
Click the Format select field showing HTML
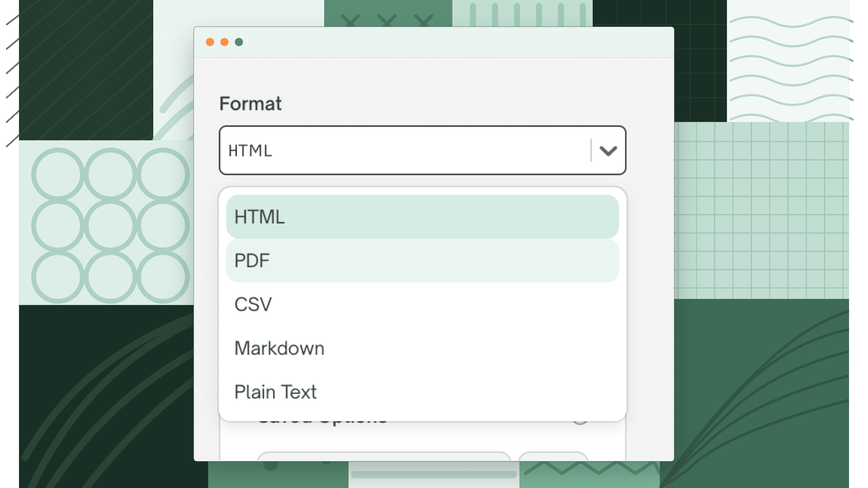(x=423, y=150)
